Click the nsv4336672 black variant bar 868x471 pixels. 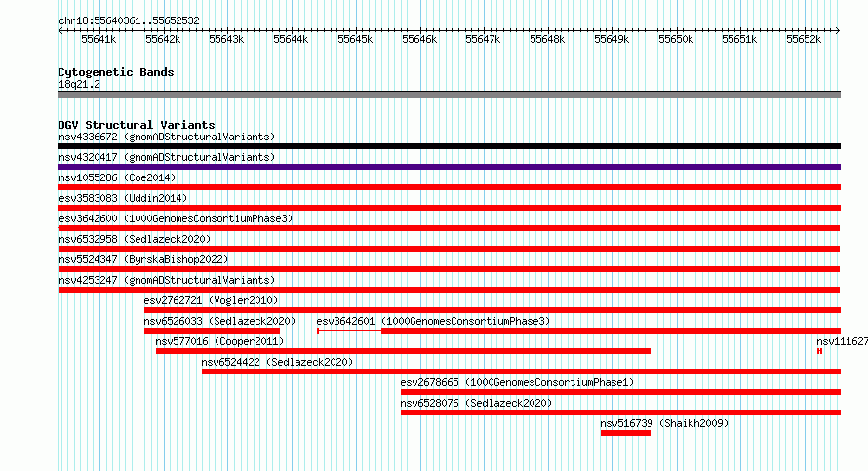[x=449, y=146]
